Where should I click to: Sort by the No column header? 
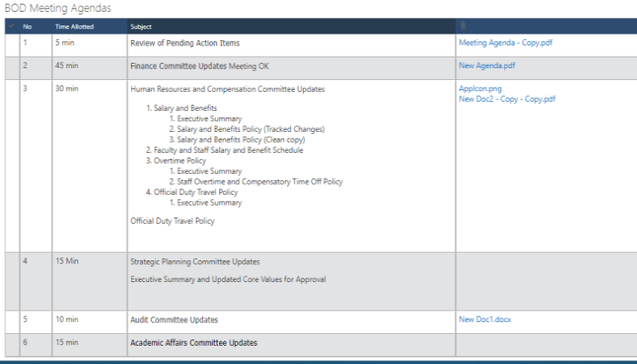coord(27,25)
